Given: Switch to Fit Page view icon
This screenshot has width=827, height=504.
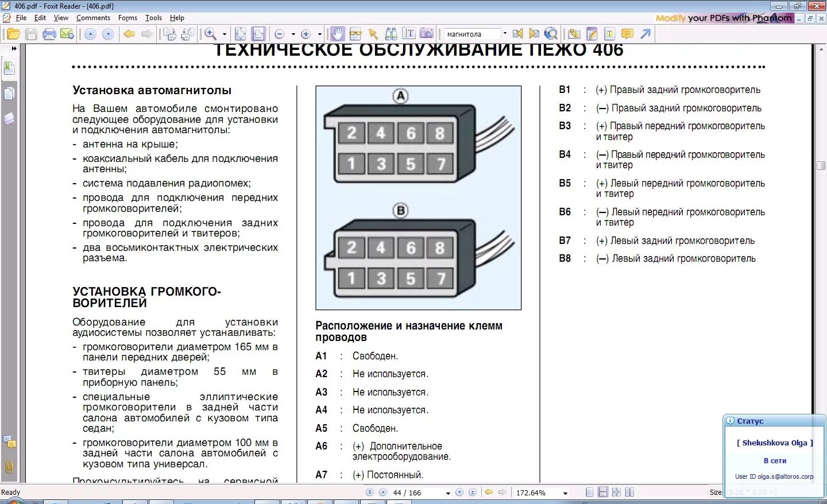Looking at the screenshot, I should click(x=241, y=34).
